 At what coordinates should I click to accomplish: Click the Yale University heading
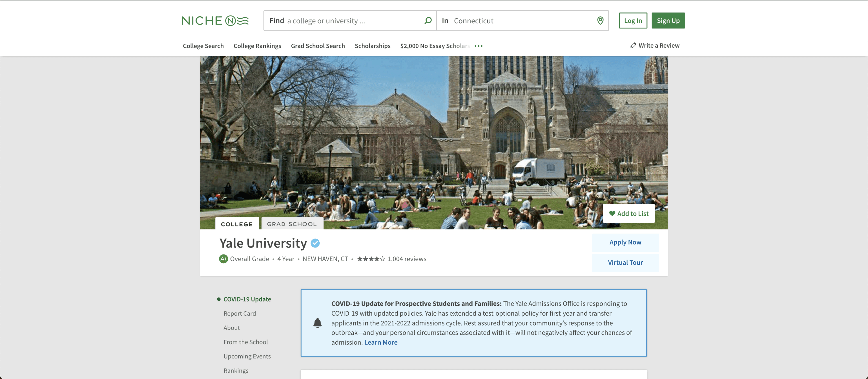pos(263,243)
